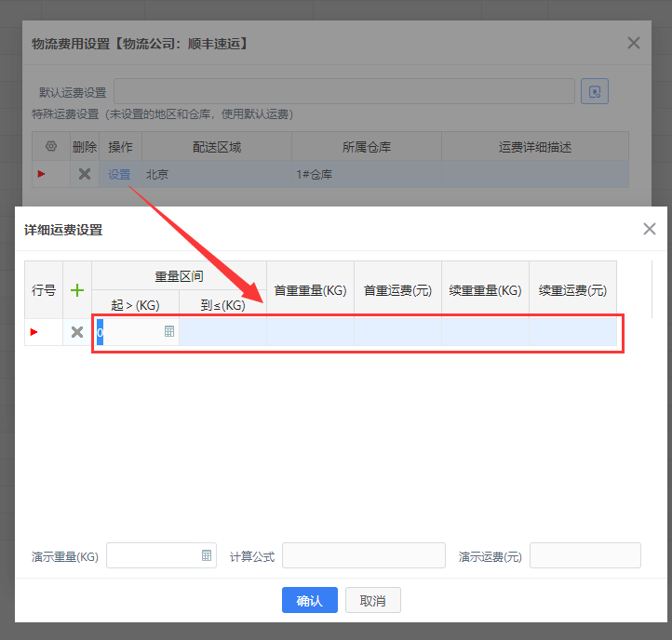Focus the 演示运费(元) input field
Screen dimensions: 672x640
click(585, 555)
